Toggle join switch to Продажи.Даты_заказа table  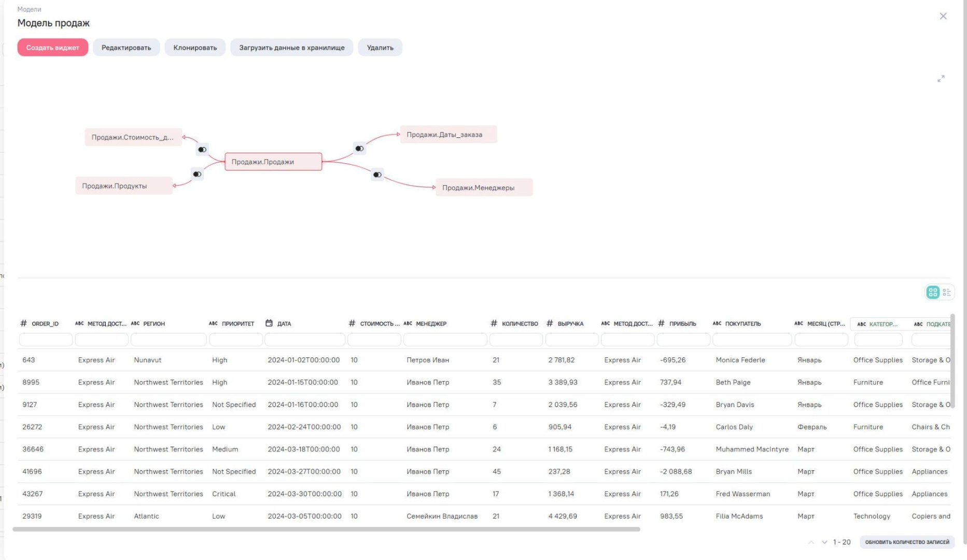tap(359, 149)
